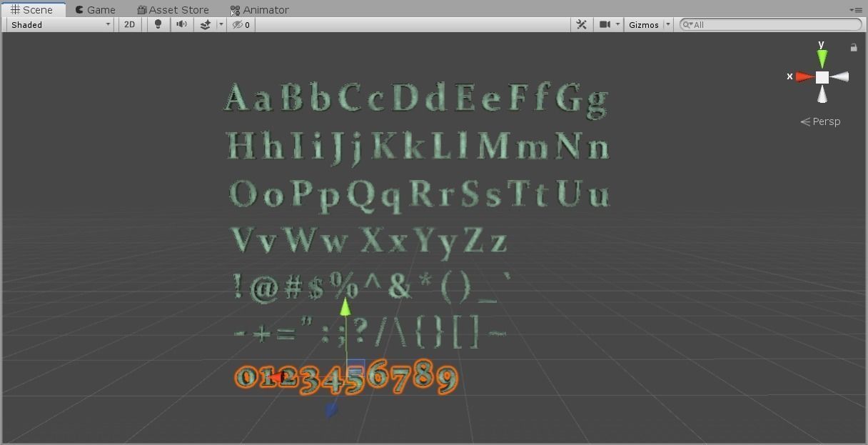Click the red X axis gizmo cone
This screenshot has width=868, height=445.
[805, 76]
